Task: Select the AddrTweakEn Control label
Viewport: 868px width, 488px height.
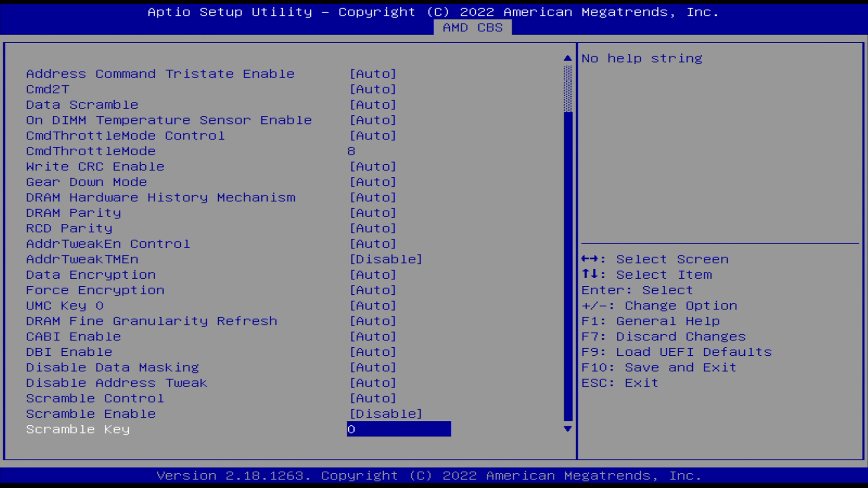Action: pos(108,244)
